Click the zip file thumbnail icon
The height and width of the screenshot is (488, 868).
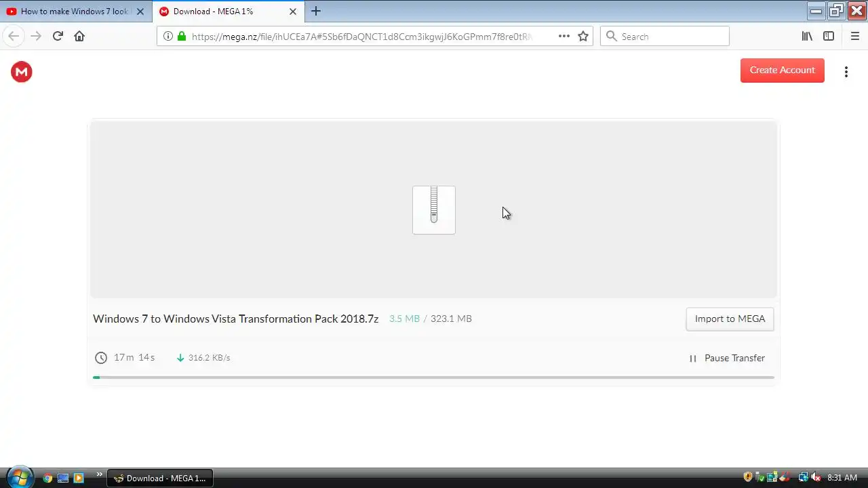click(434, 210)
